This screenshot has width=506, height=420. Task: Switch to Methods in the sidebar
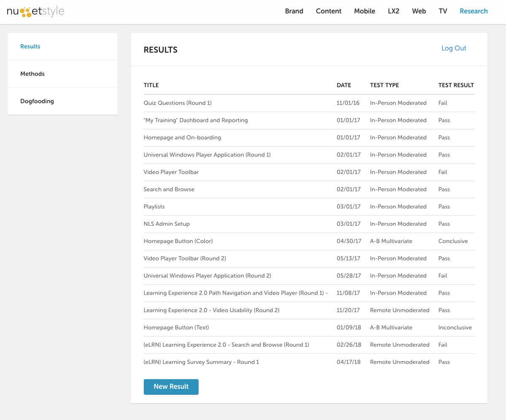(32, 74)
